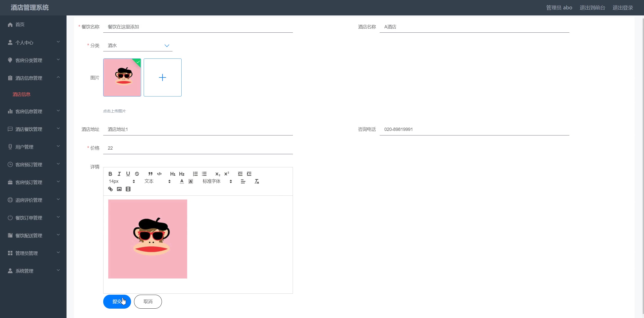The height and width of the screenshot is (318, 644).
Task: Insert an image in the editor
Action: click(x=119, y=189)
